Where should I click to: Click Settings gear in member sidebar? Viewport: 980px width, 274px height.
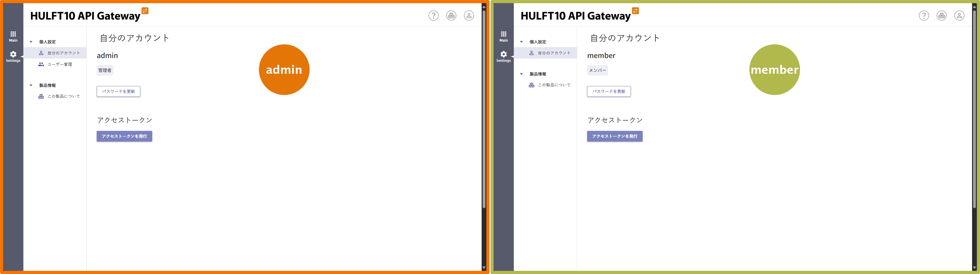click(503, 56)
